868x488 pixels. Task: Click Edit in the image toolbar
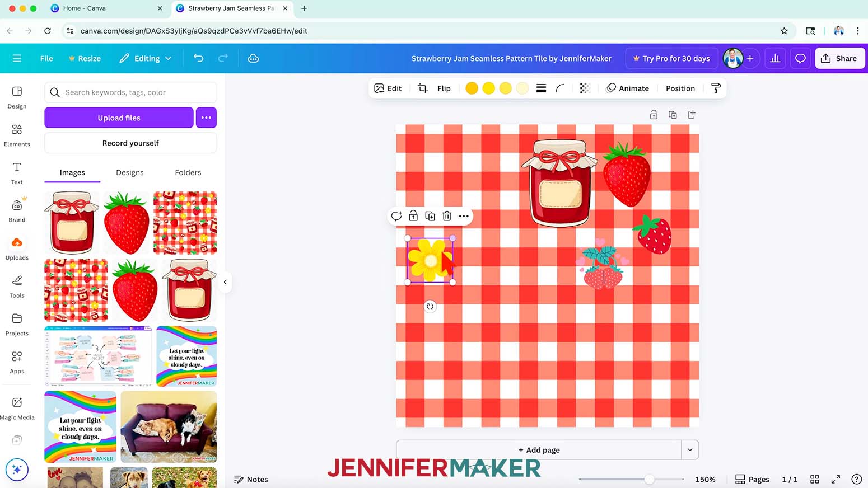click(x=388, y=88)
